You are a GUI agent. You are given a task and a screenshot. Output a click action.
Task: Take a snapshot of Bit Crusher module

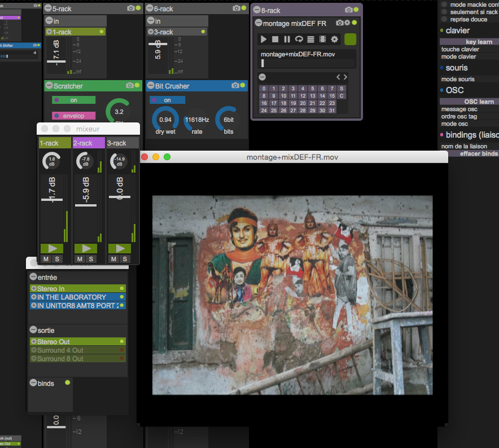[x=235, y=86]
